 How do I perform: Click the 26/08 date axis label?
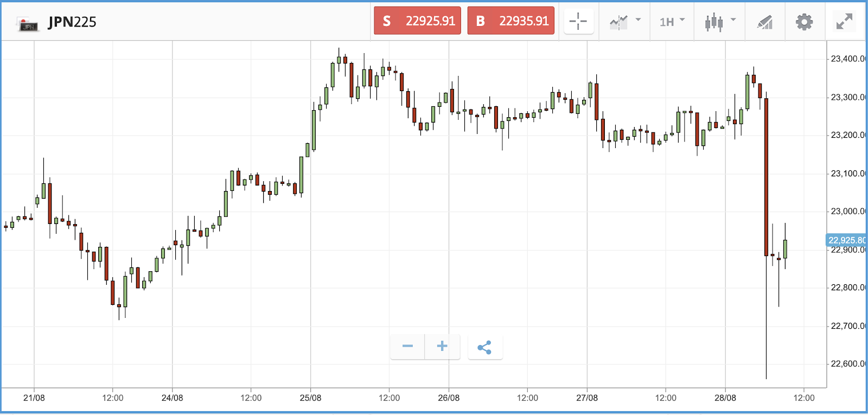[449, 398]
